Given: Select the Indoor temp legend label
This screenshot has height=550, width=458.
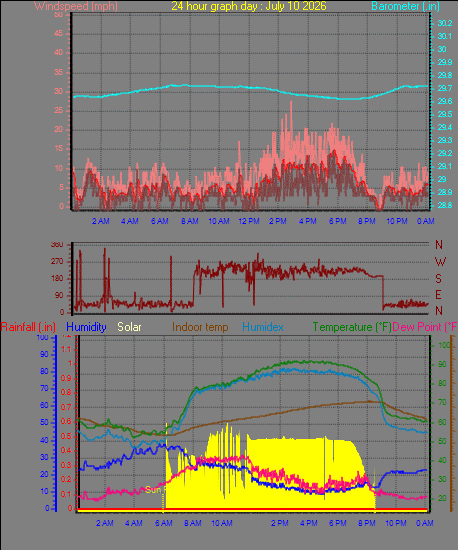Looking at the screenshot, I should (200, 327).
